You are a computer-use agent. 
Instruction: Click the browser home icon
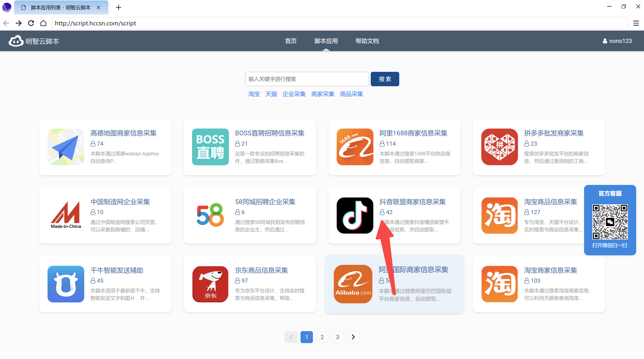(43, 23)
